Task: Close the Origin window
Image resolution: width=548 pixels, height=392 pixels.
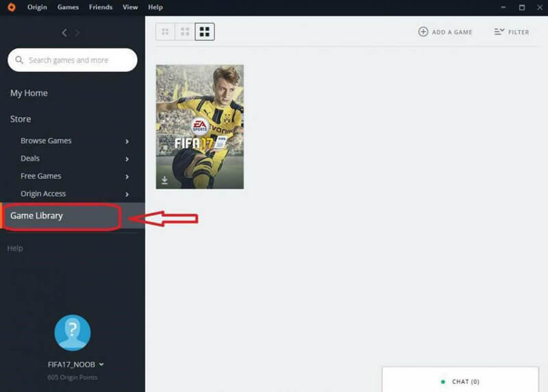Action: [540, 7]
